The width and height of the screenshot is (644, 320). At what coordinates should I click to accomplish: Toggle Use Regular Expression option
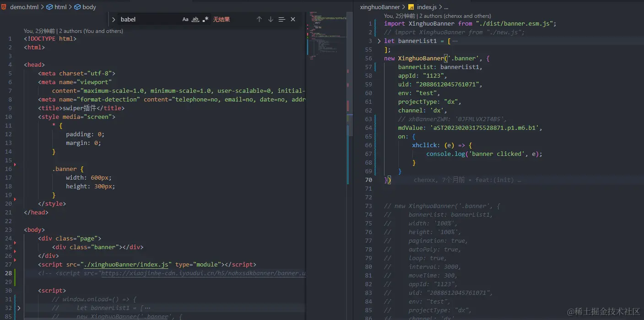click(206, 19)
